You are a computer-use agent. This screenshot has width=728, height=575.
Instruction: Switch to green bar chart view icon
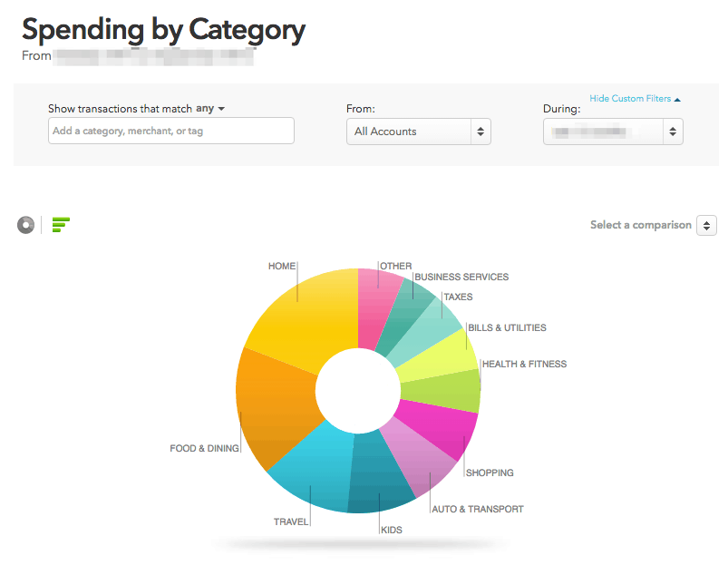point(61,225)
